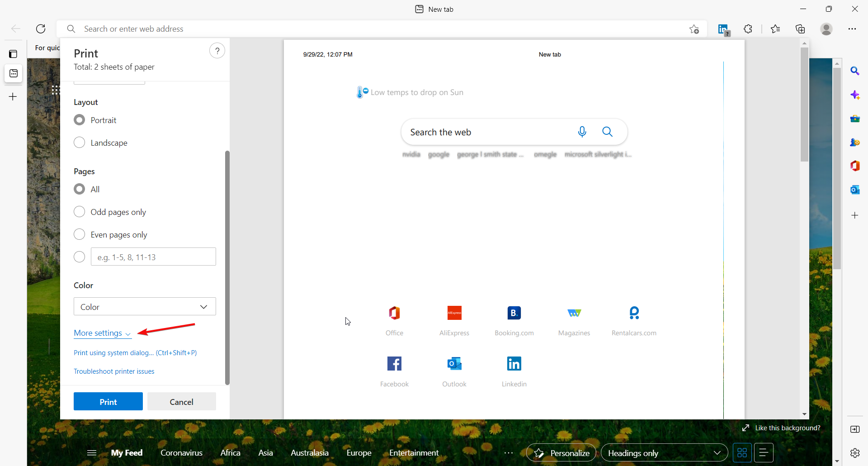The height and width of the screenshot is (466, 868).
Task: Start a voice search with the microphone icon
Action: [582, 132]
